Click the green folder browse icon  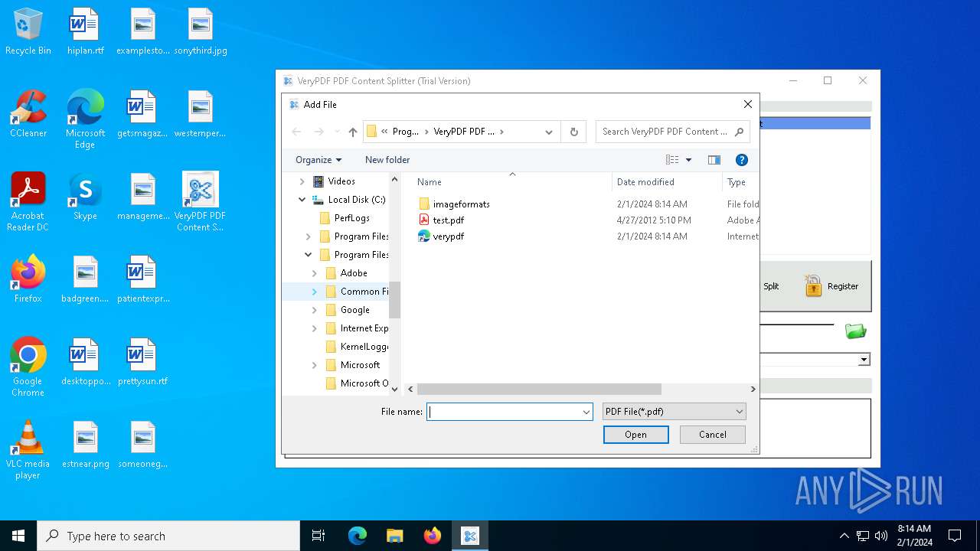855,331
